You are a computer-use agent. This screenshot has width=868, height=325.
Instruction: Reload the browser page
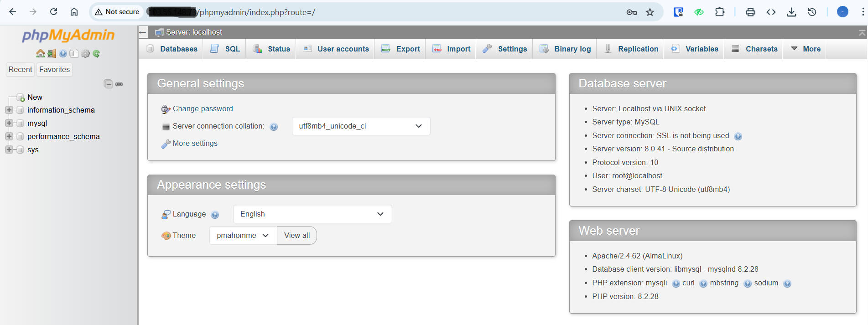click(x=53, y=12)
